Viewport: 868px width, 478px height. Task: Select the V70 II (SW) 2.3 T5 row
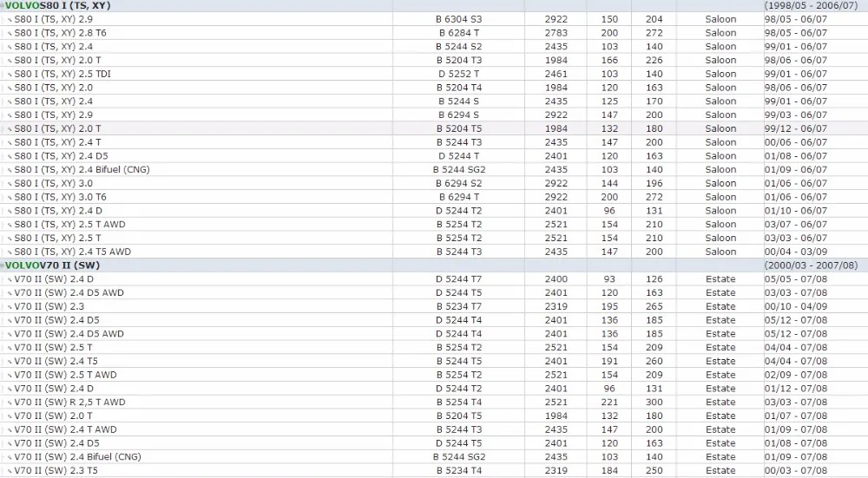434,471
